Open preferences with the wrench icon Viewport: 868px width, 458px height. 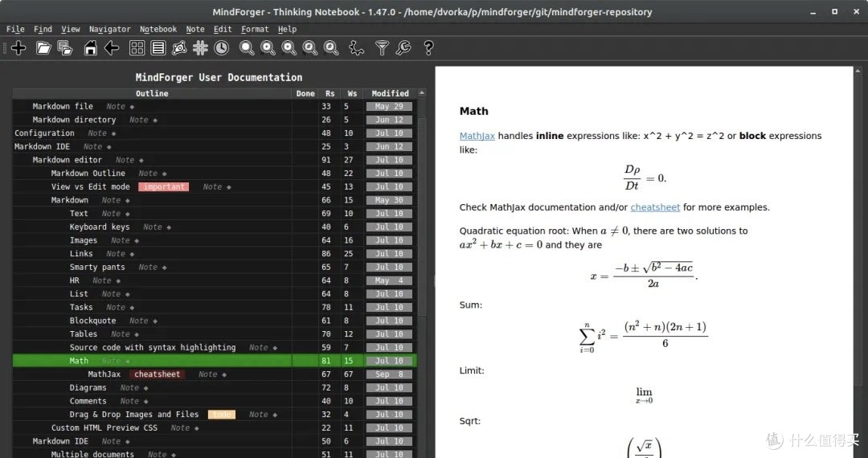point(403,48)
